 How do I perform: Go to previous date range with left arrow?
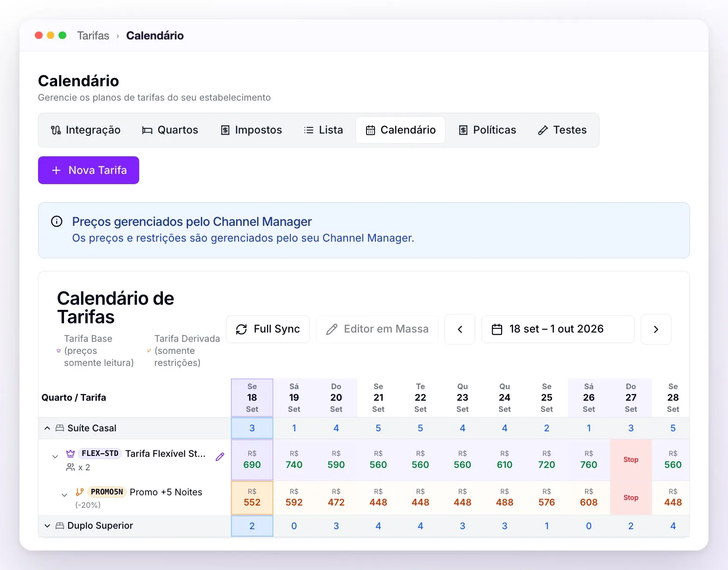(460, 329)
